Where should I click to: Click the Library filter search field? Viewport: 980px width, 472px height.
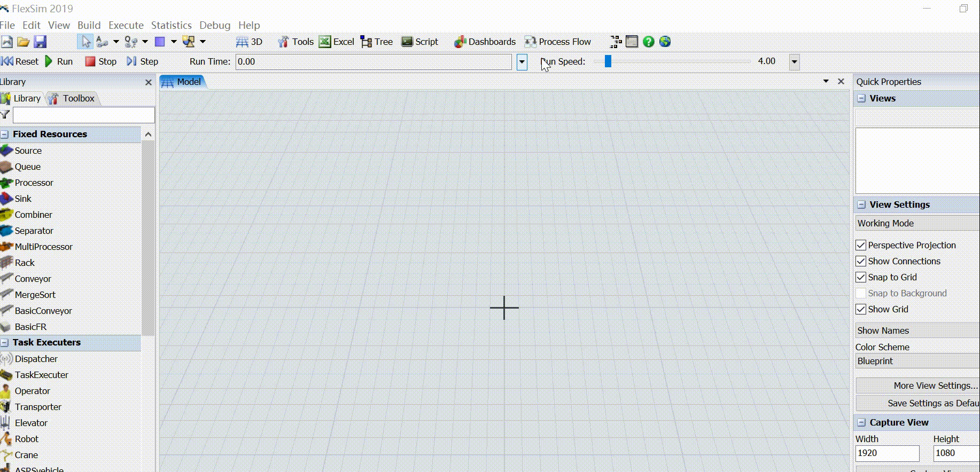pos(84,115)
